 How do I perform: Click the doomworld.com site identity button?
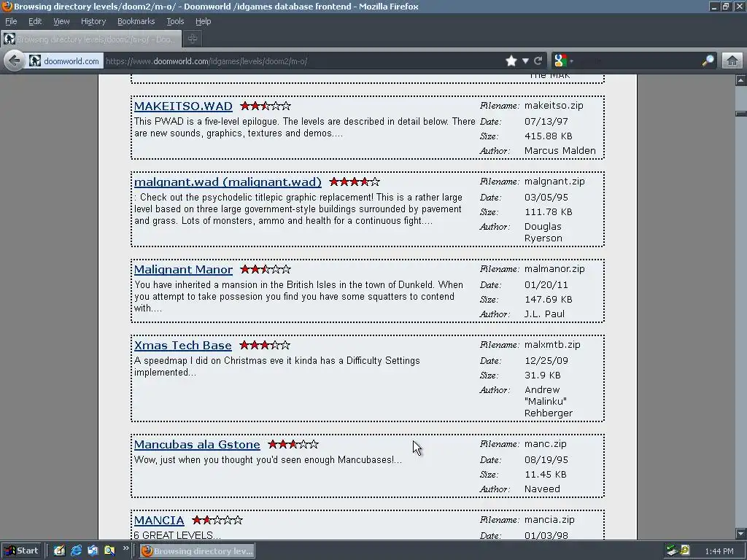coord(64,61)
